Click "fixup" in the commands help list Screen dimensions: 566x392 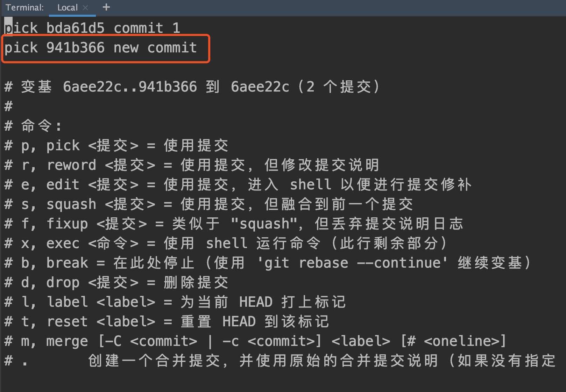click(67, 224)
